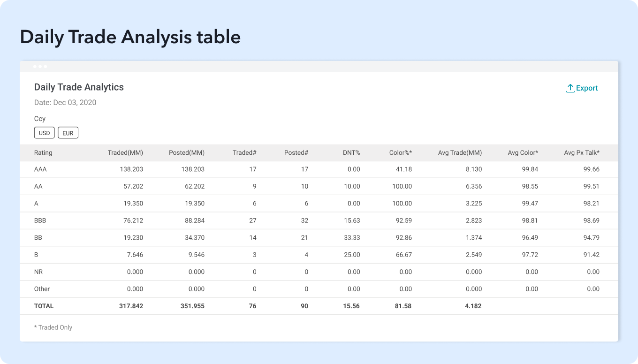Click the Posted# column header

pos(296,152)
